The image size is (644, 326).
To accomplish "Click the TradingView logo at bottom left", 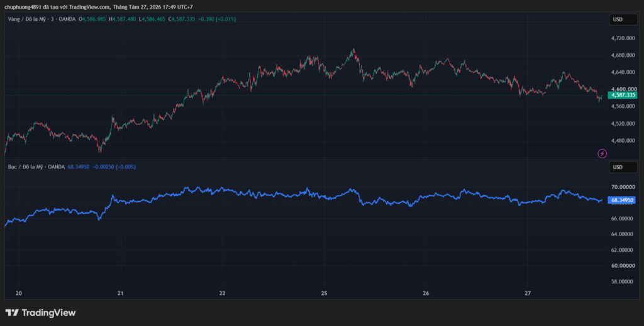I will pyautogui.click(x=40, y=313).
